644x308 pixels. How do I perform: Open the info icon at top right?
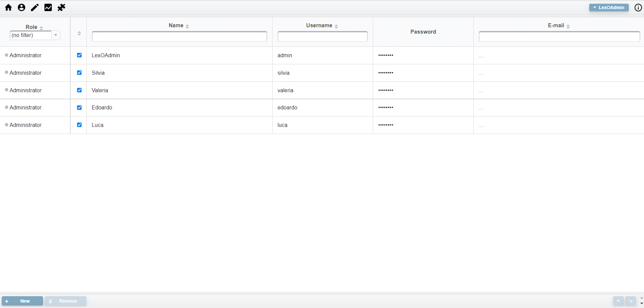pyautogui.click(x=638, y=7)
